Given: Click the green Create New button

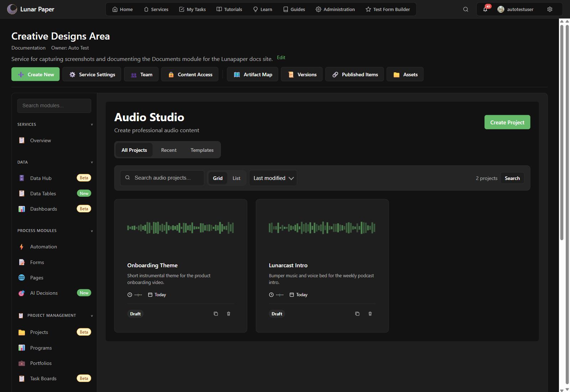Looking at the screenshot, I should pos(36,74).
